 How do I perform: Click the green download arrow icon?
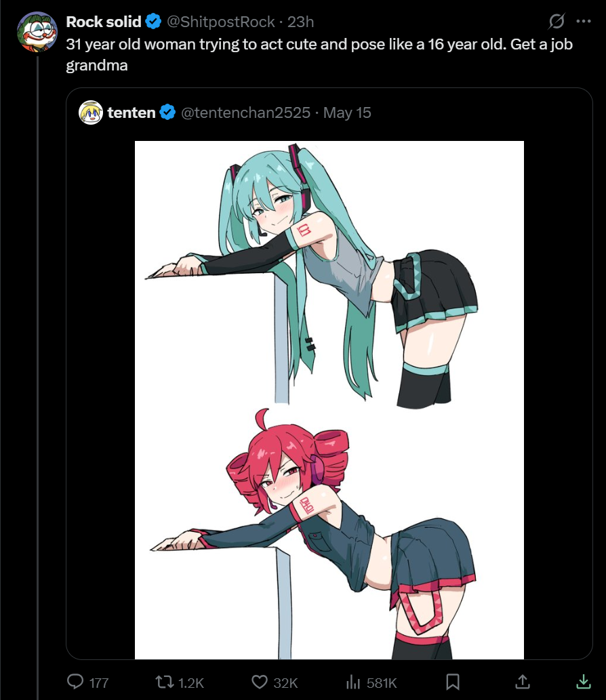tap(584, 682)
